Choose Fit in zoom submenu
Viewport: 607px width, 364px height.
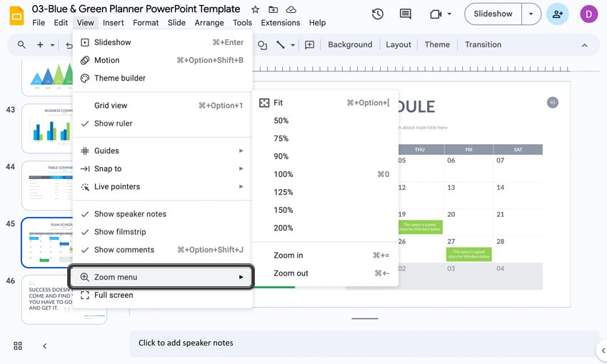[279, 103]
